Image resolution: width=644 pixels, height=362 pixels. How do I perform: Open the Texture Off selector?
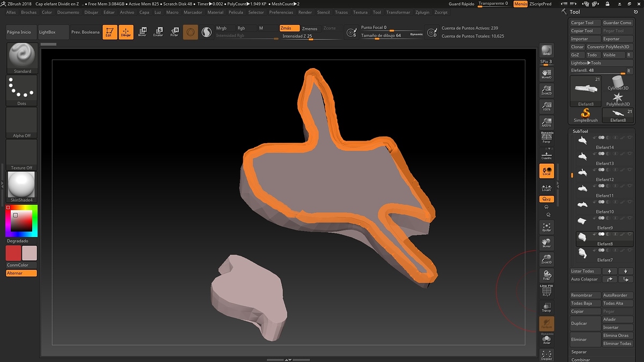(x=22, y=154)
